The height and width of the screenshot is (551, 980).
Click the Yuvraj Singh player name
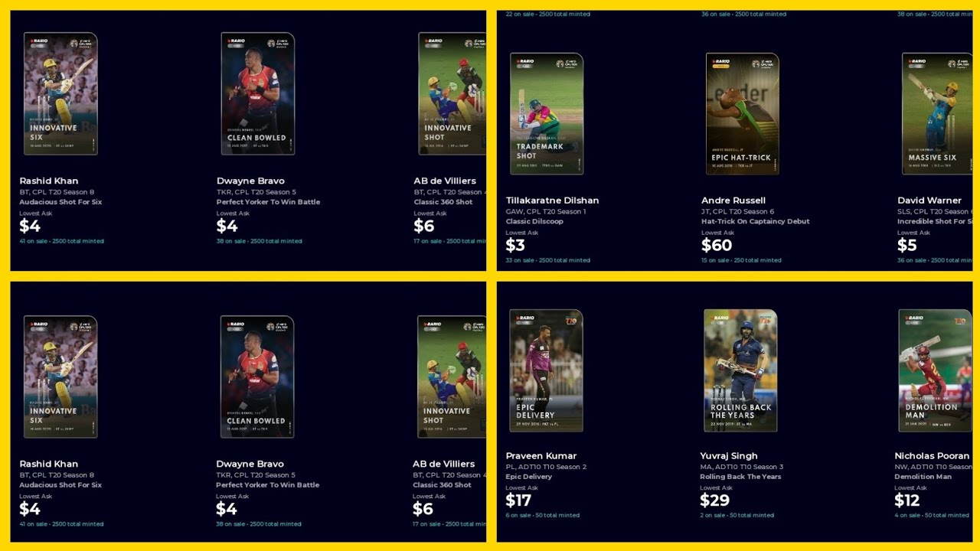(x=729, y=456)
